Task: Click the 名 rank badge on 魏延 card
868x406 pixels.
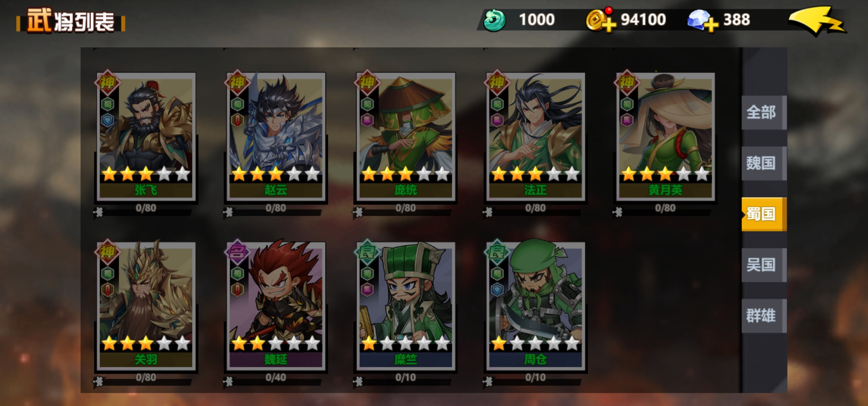Action: tap(237, 252)
